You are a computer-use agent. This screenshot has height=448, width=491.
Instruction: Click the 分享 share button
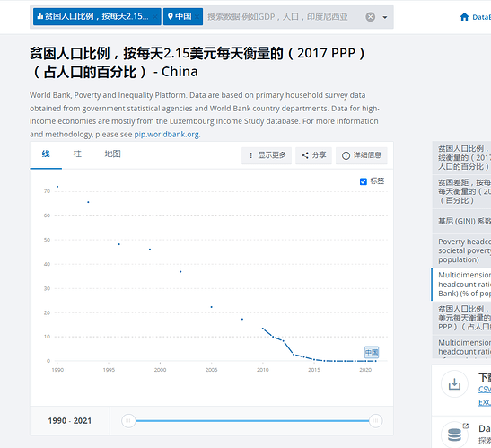[x=314, y=155]
